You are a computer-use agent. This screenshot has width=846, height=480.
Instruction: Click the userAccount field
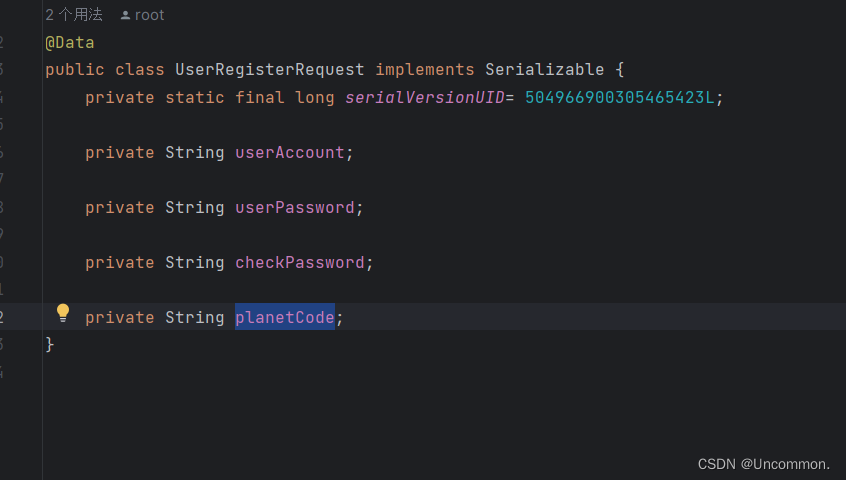point(290,153)
